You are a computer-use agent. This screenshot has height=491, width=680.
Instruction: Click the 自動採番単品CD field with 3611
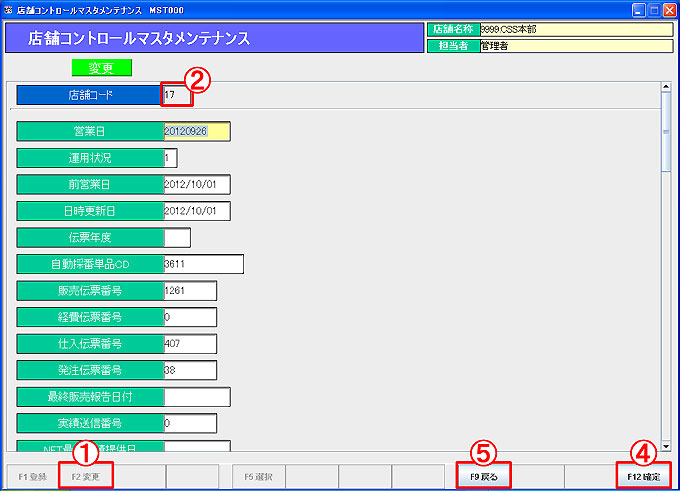pos(203,264)
